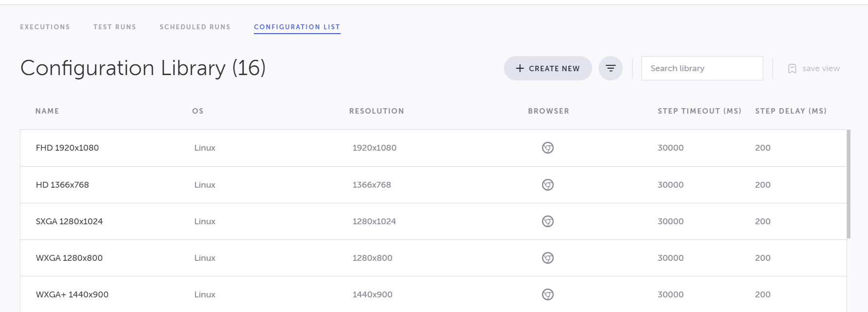Click the plus icon in Create New
This screenshot has width=868, height=312.
point(520,69)
